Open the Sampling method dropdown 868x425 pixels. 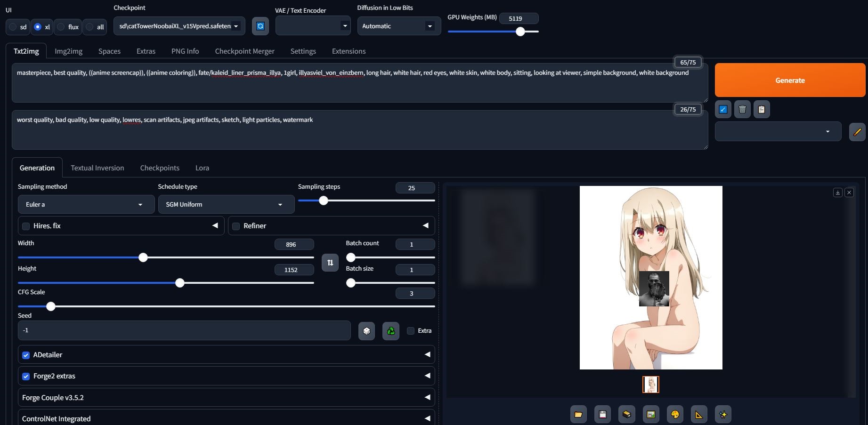coord(86,204)
